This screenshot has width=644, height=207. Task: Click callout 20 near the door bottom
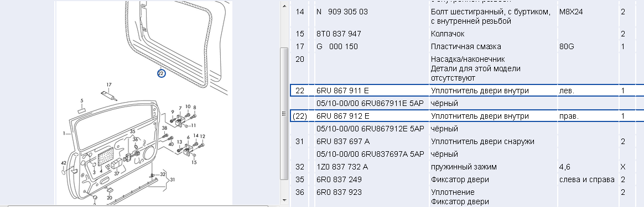[109, 198]
